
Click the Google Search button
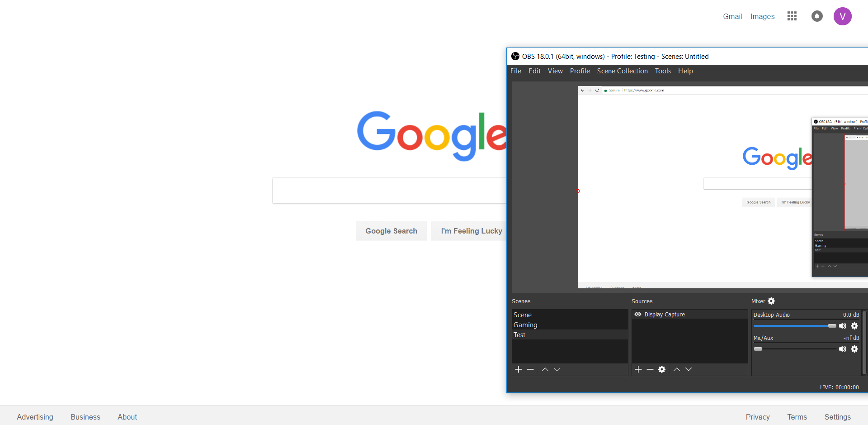coord(391,231)
